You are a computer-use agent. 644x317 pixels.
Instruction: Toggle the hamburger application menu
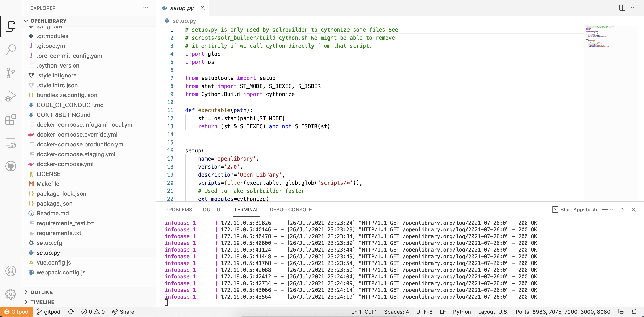[x=11, y=8]
